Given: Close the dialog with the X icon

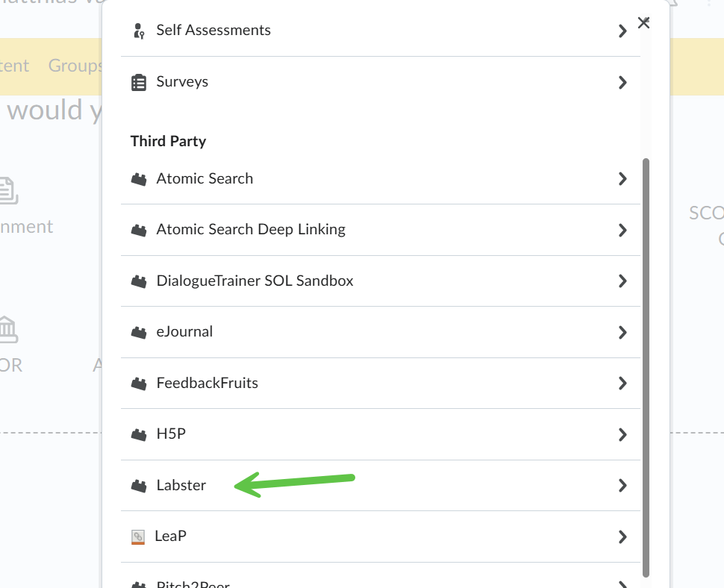Looking at the screenshot, I should click(643, 22).
